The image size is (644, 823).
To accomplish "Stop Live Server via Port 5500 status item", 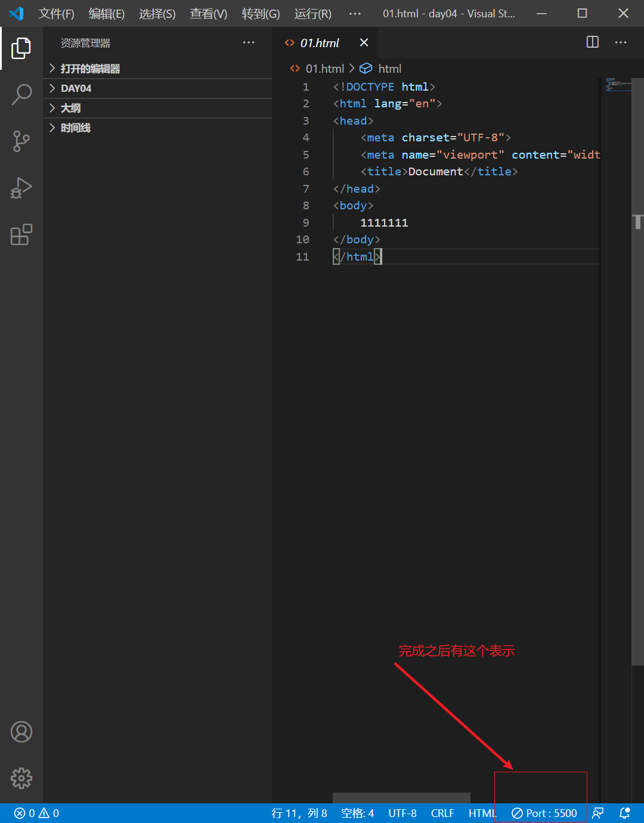I will pyautogui.click(x=546, y=813).
